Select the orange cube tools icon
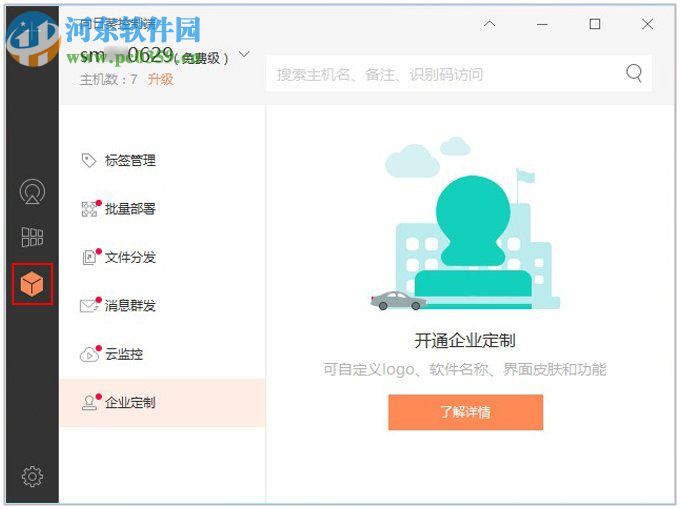This screenshot has width=680, height=509. (x=32, y=284)
